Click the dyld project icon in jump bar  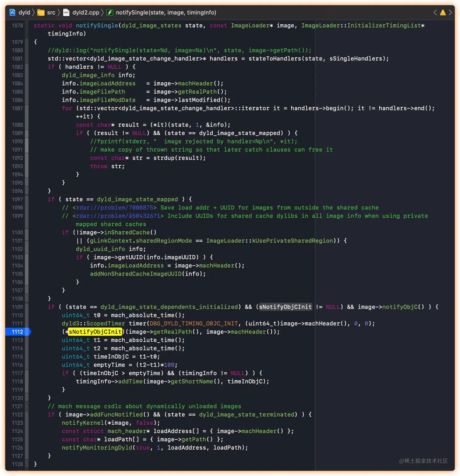pos(12,12)
